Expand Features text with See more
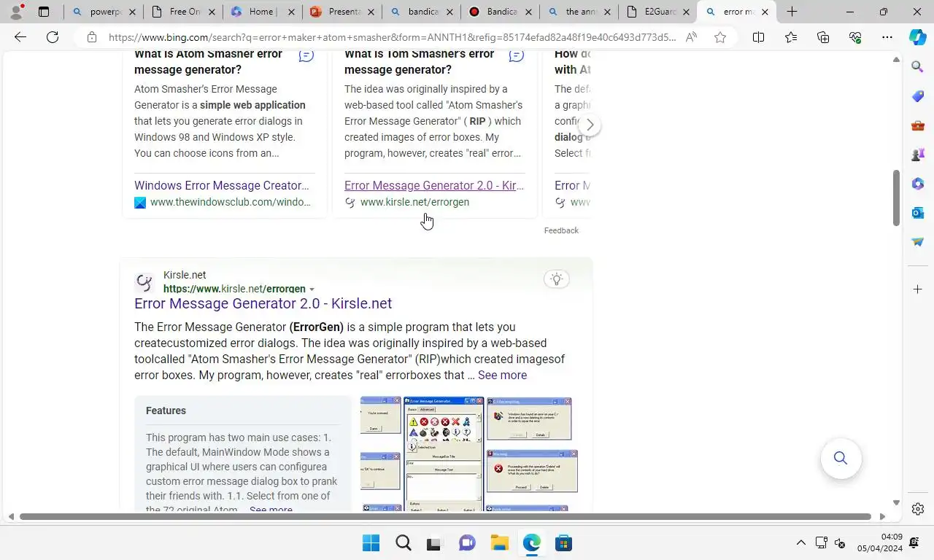Image resolution: width=934 pixels, height=560 pixels. [271, 509]
